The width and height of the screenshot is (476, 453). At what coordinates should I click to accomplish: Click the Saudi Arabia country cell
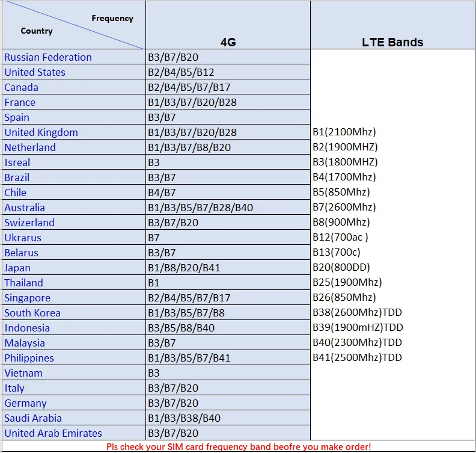pos(74,418)
